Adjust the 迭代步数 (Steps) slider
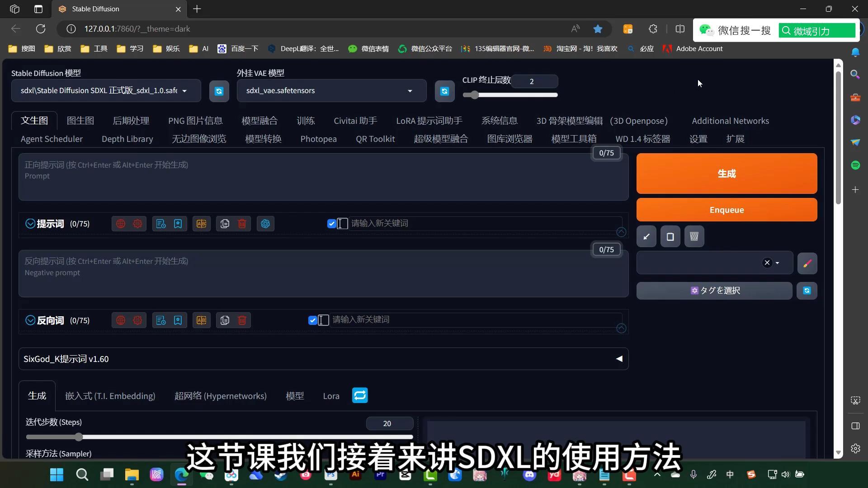Screen dimensions: 868x488 coord(219,437)
